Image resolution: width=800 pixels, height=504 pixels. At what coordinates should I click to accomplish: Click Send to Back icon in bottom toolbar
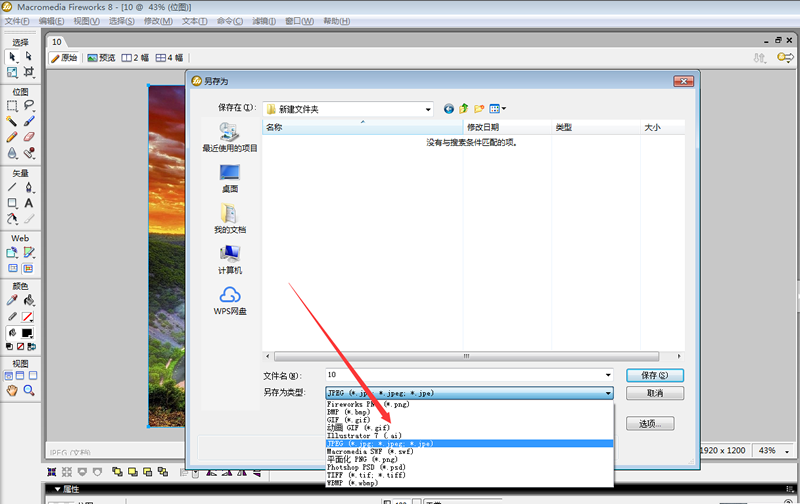point(163,472)
